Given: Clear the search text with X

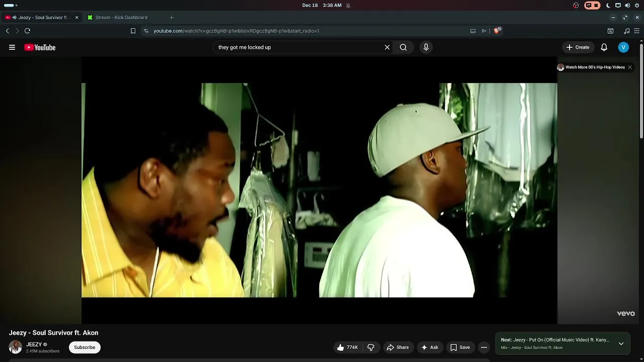Looking at the screenshot, I should (387, 47).
